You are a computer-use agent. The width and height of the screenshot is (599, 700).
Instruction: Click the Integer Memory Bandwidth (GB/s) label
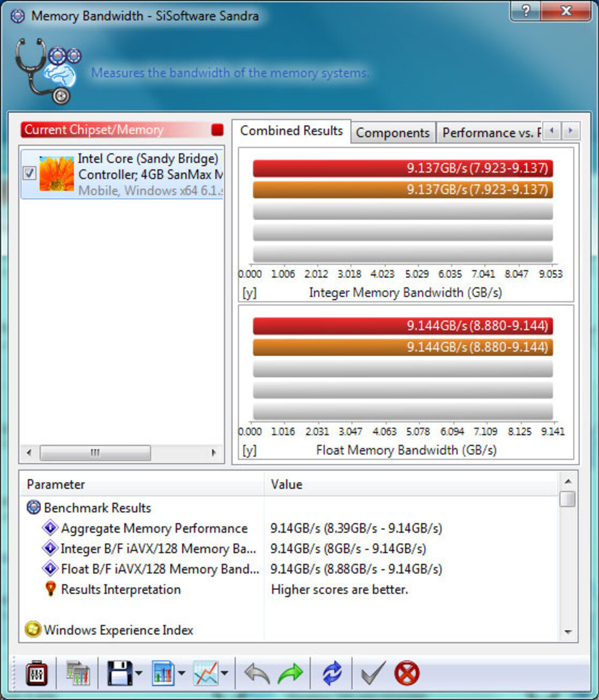pyautogui.click(x=406, y=293)
